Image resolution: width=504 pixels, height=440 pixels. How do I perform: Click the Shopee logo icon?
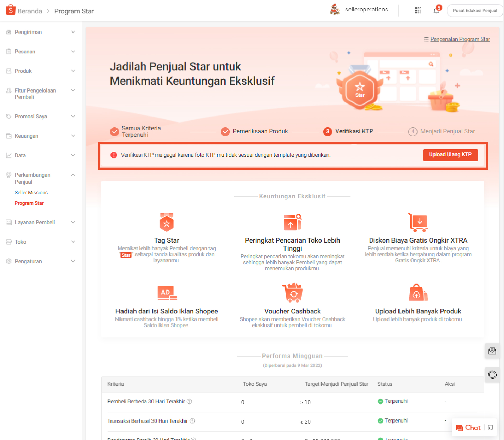(x=11, y=10)
